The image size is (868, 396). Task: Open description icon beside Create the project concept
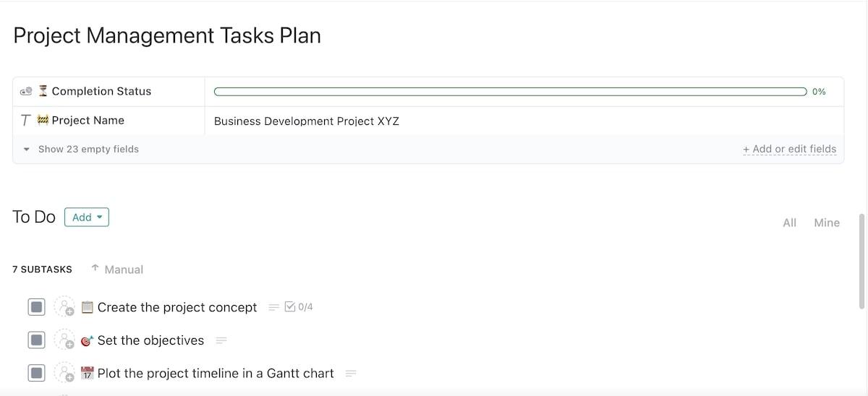[273, 307]
